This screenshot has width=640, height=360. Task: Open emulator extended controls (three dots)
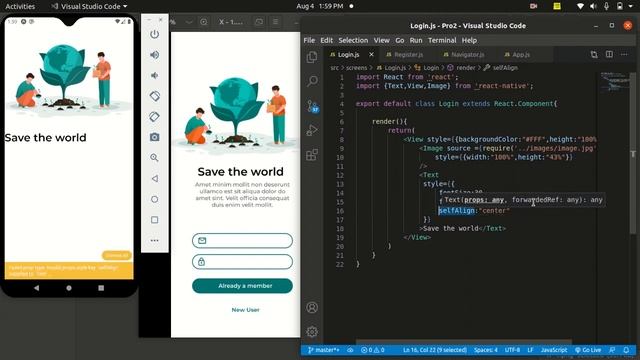pyautogui.click(x=154, y=240)
